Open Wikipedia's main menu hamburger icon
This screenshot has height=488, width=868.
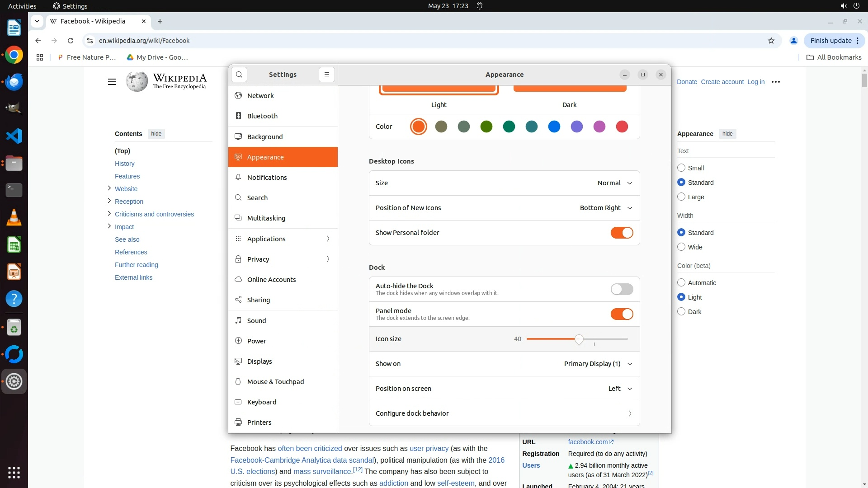coord(112,82)
